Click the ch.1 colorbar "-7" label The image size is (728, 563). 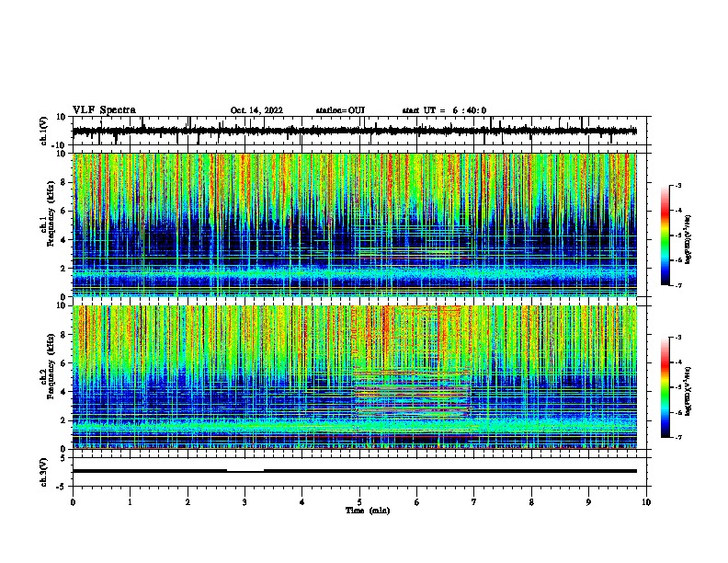pos(677,286)
